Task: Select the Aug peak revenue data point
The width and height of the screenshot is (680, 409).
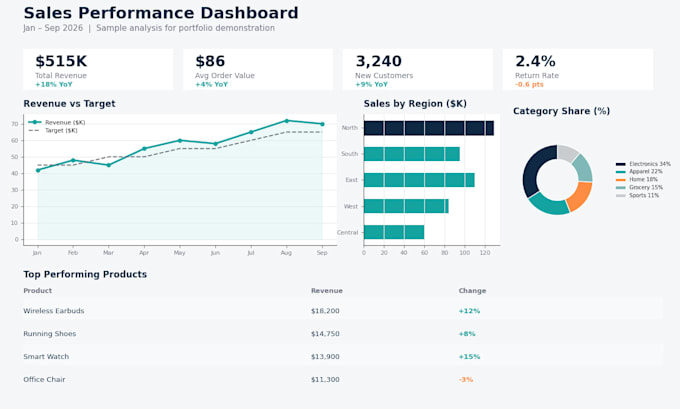Action: coord(287,121)
